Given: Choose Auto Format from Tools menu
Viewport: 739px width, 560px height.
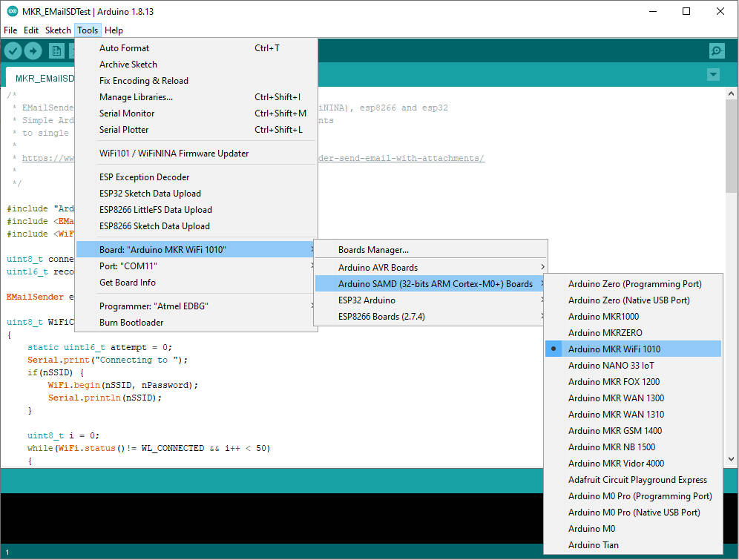Looking at the screenshot, I should 196,48.
